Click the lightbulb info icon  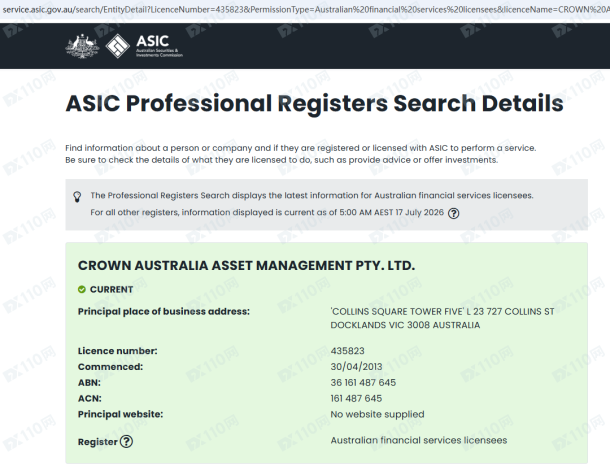(x=77, y=196)
